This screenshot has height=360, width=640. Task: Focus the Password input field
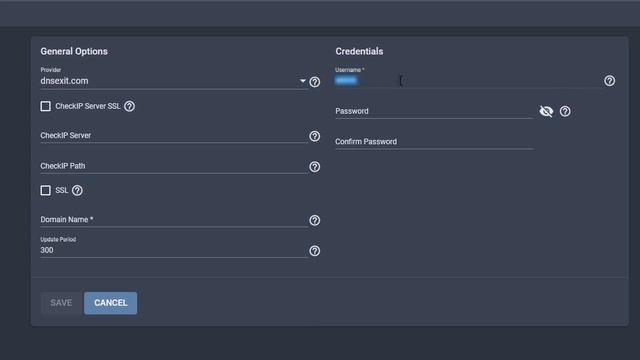(x=434, y=111)
